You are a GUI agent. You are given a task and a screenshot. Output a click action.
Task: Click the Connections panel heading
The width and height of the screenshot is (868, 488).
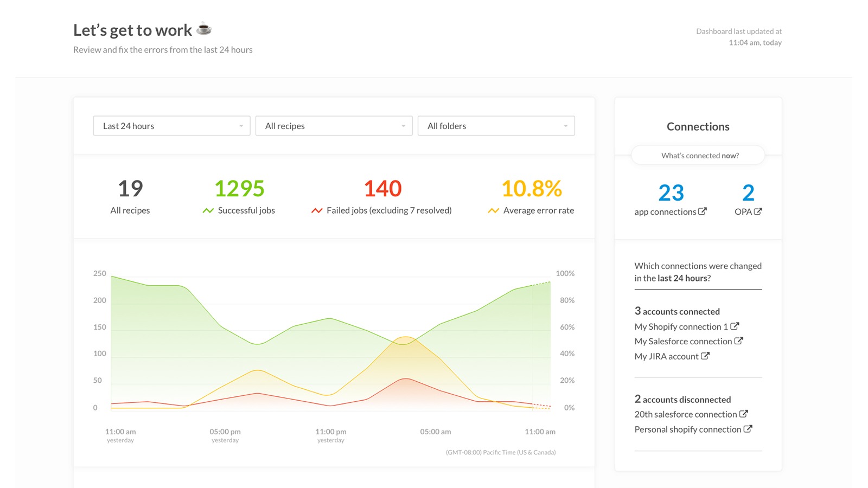pos(698,126)
